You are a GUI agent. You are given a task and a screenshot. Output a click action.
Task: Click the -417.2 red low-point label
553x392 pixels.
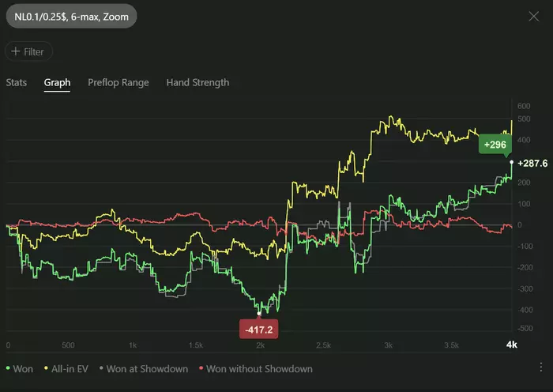[x=260, y=328]
